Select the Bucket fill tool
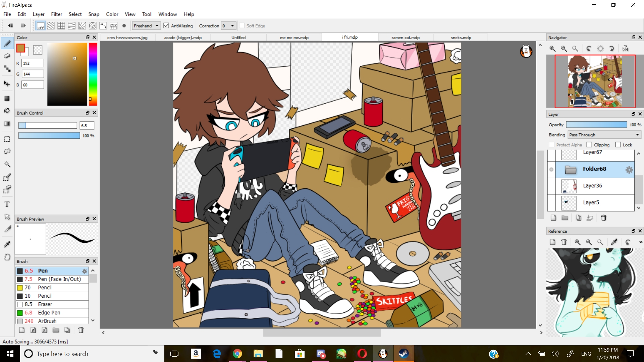 [7, 111]
